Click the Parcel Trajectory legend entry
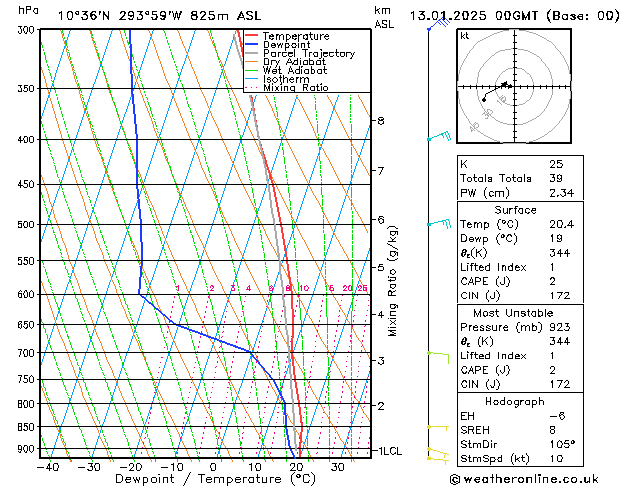Screen dimensions: 629x486 (308, 53)
